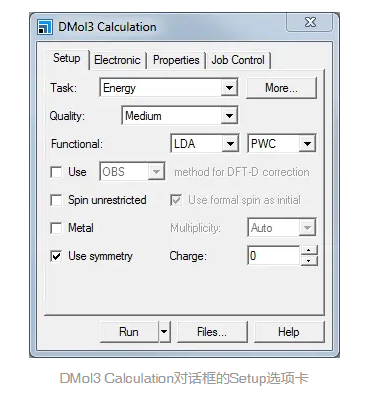Click inside the Charge input field
This screenshot has height=401, width=369.
click(x=274, y=256)
